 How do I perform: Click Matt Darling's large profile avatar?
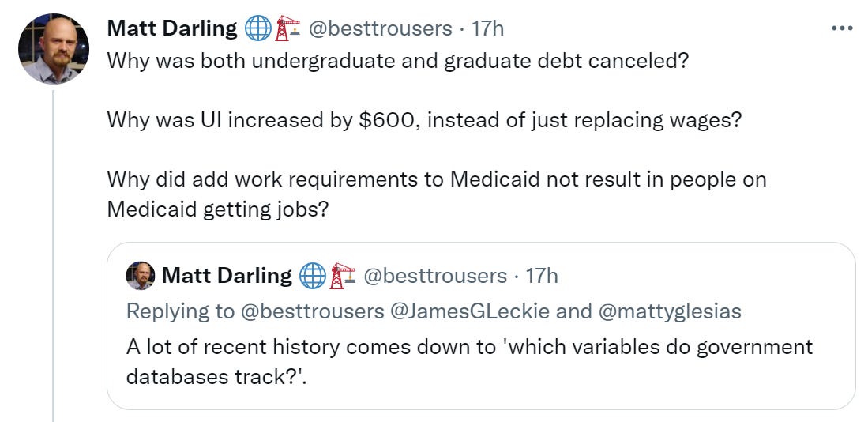tap(54, 49)
